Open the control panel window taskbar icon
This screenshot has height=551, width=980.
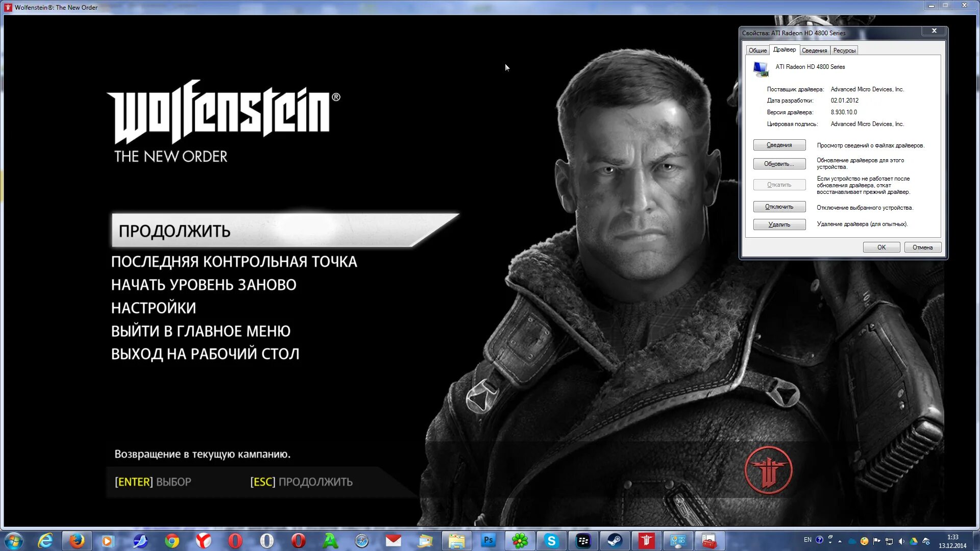pos(678,541)
